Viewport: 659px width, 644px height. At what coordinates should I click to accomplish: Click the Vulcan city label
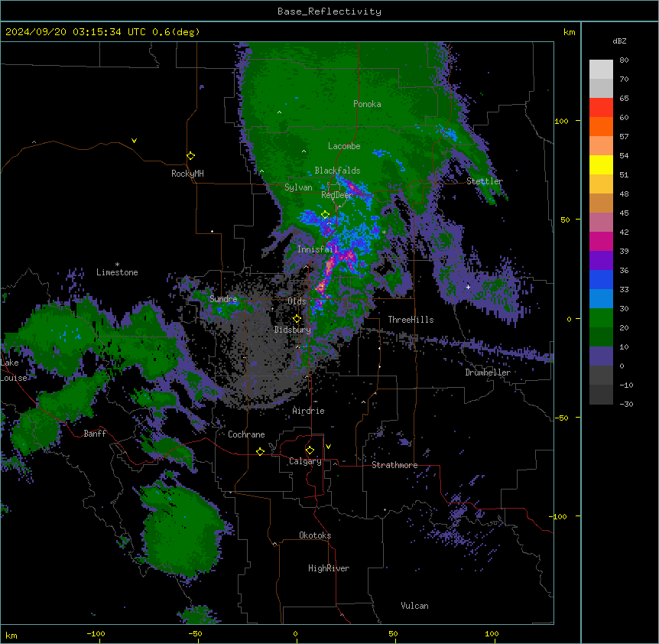[x=415, y=606]
